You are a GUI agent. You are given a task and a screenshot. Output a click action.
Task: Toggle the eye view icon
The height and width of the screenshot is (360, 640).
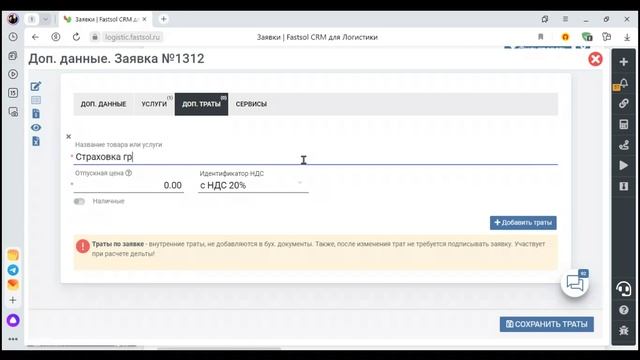(36, 127)
